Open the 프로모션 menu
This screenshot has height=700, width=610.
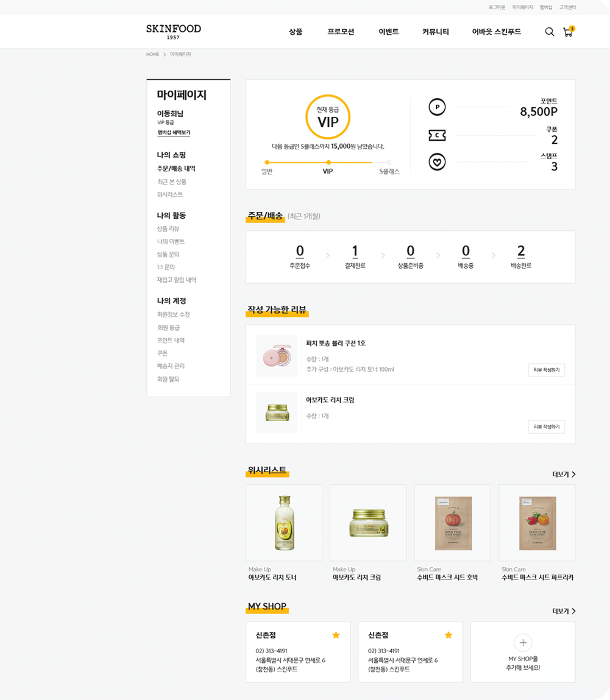pyautogui.click(x=341, y=32)
